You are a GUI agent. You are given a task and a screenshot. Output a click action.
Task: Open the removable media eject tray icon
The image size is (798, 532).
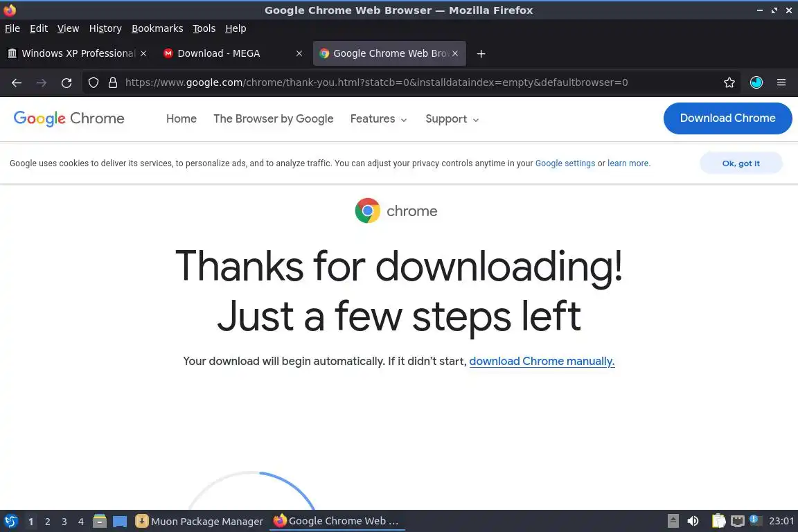pos(673,521)
